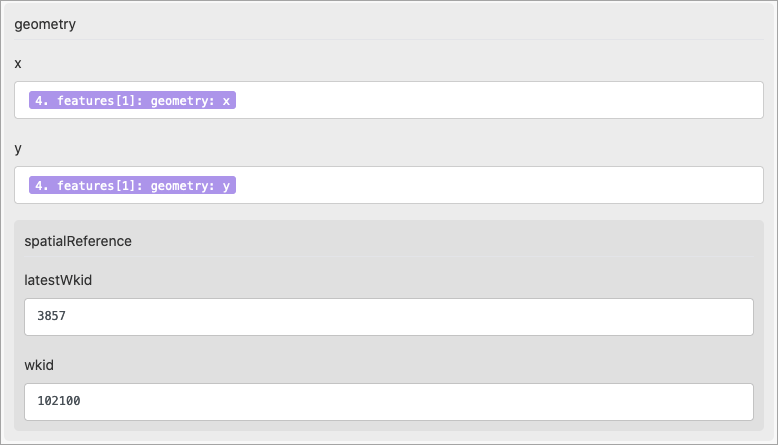Click the "y" field label
778x445 pixels.
point(18,148)
